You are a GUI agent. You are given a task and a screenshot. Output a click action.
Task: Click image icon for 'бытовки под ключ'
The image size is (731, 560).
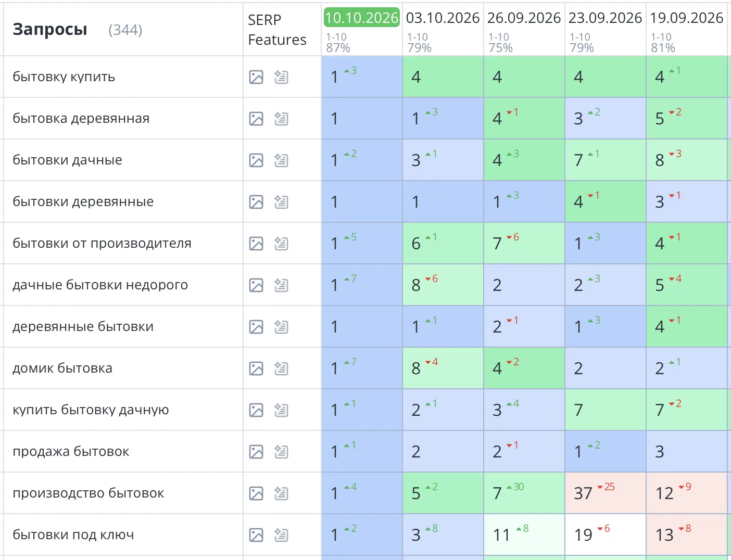click(x=256, y=535)
